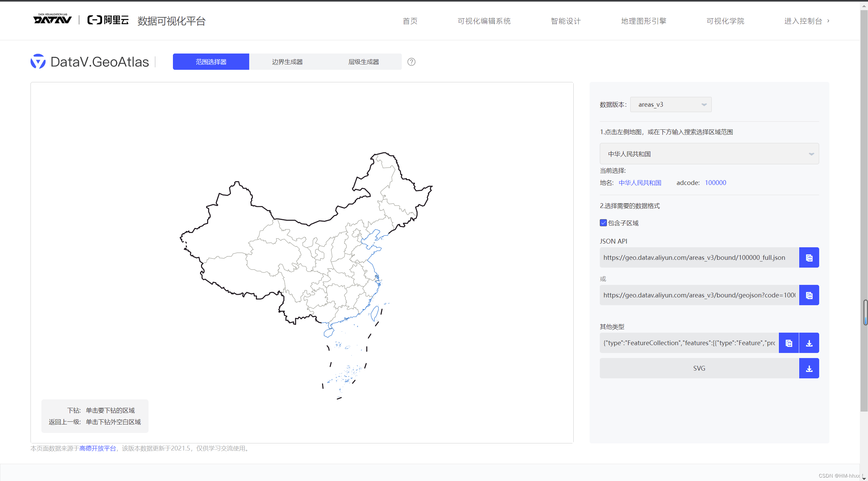Switch to the 层级生成器 tab
The width and height of the screenshot is (868, 481).
363,62
